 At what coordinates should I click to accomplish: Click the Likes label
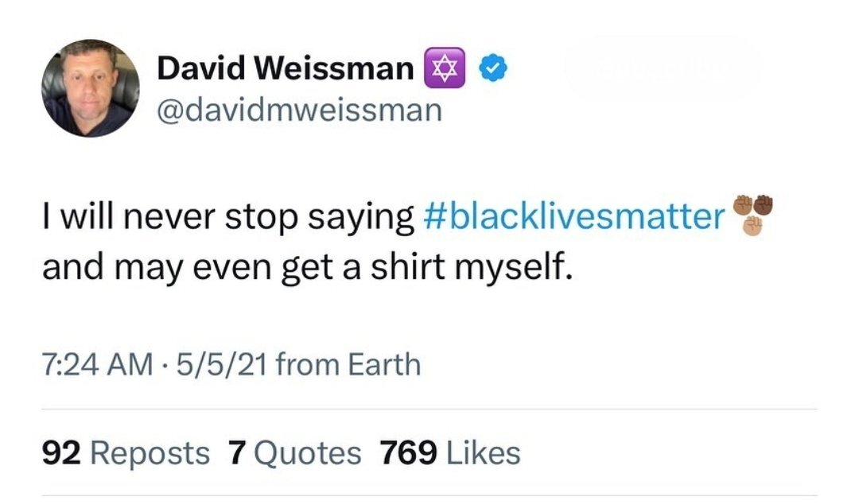coord(484,452)
